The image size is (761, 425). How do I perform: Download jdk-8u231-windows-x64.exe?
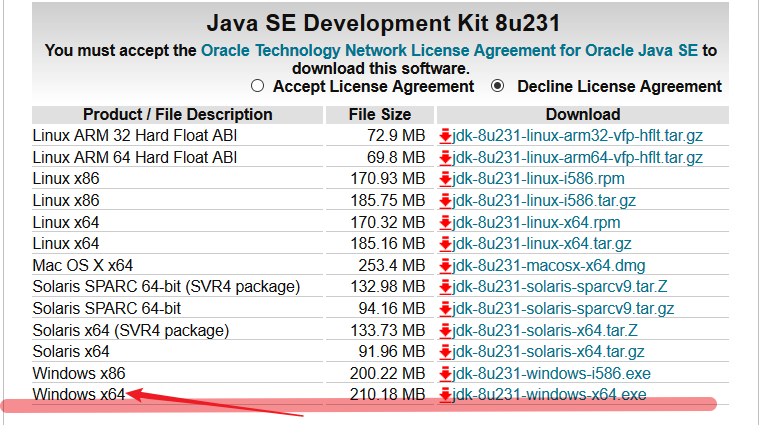549,394
